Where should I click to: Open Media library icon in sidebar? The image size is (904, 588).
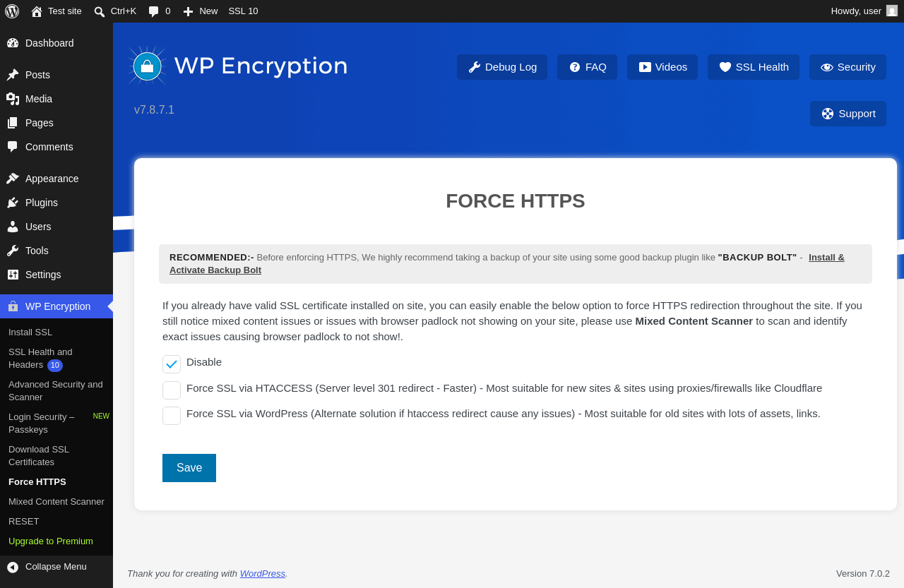click(x=13, y=99)
